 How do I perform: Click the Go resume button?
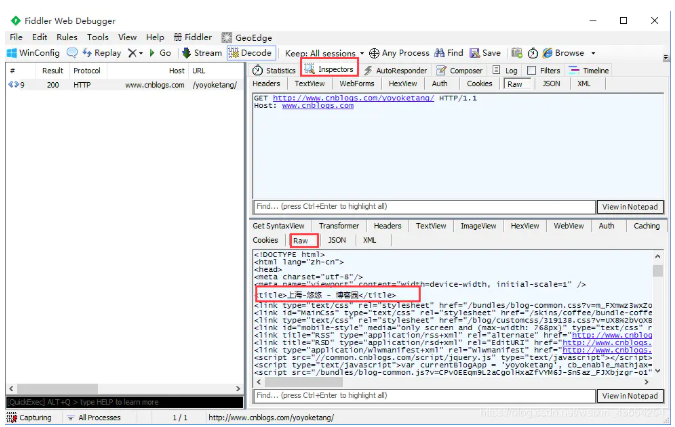pyautogui.click(x=160, y=53)
